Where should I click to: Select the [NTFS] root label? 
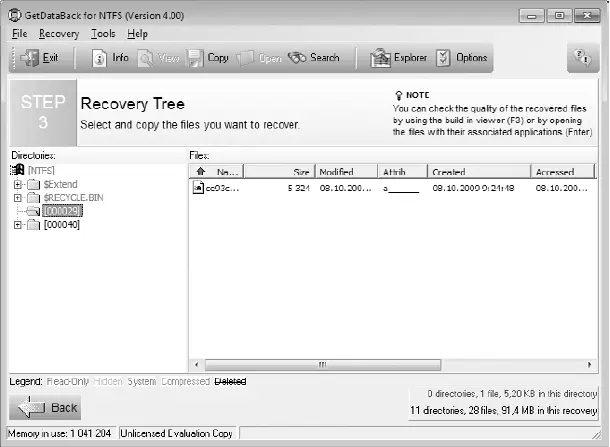click(x=41, y=170)
